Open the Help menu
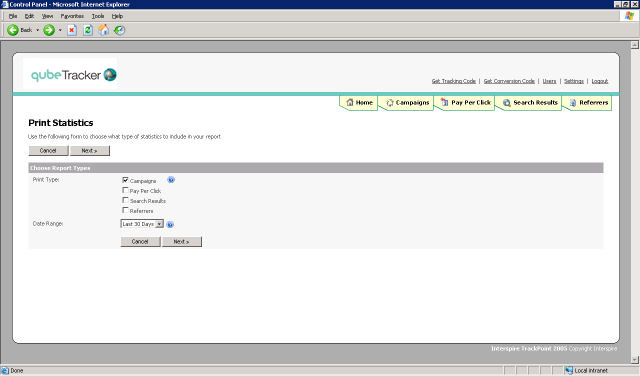Viewport: 640px width, 377px height. pyautogui.click(x=117, y=16)
